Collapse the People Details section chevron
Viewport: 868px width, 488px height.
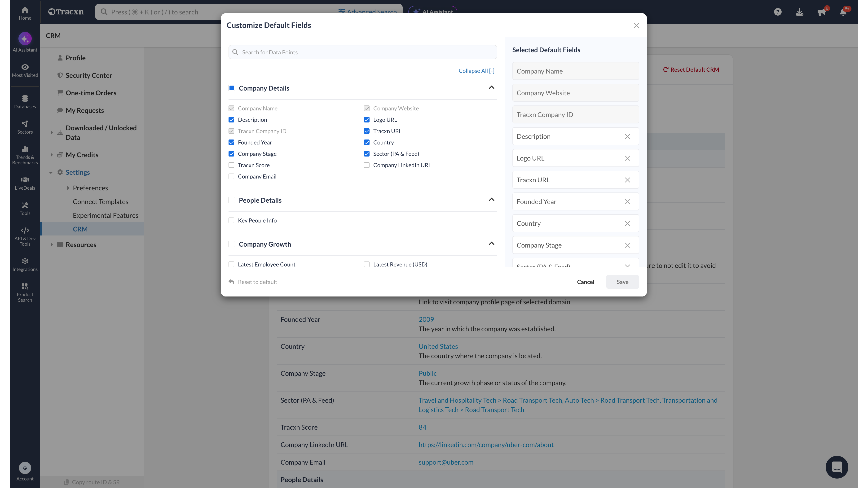pyautogui.click(x=492, y=200)
